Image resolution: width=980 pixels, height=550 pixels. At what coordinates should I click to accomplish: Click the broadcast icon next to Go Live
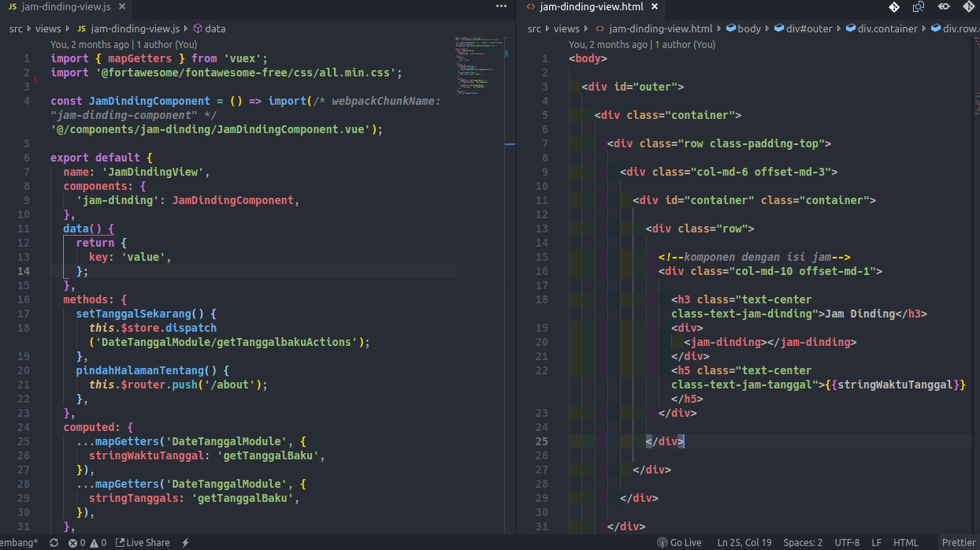click(664, 542)
